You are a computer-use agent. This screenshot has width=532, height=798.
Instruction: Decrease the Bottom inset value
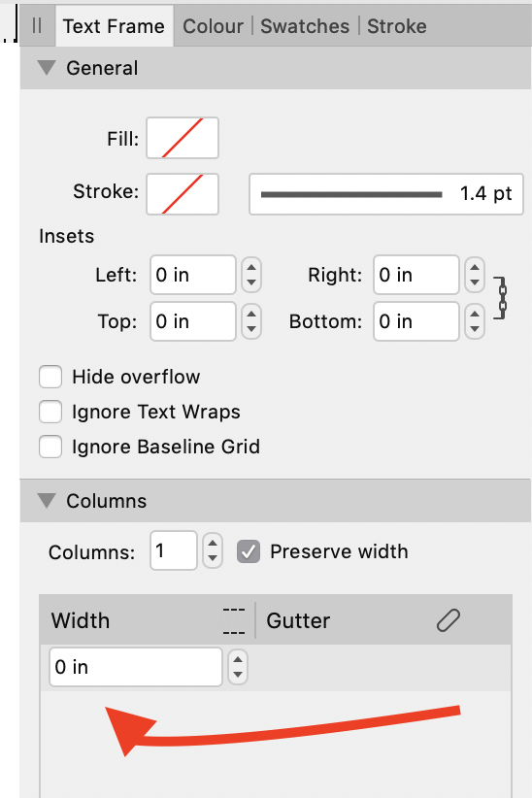click(x=475, y=329)
